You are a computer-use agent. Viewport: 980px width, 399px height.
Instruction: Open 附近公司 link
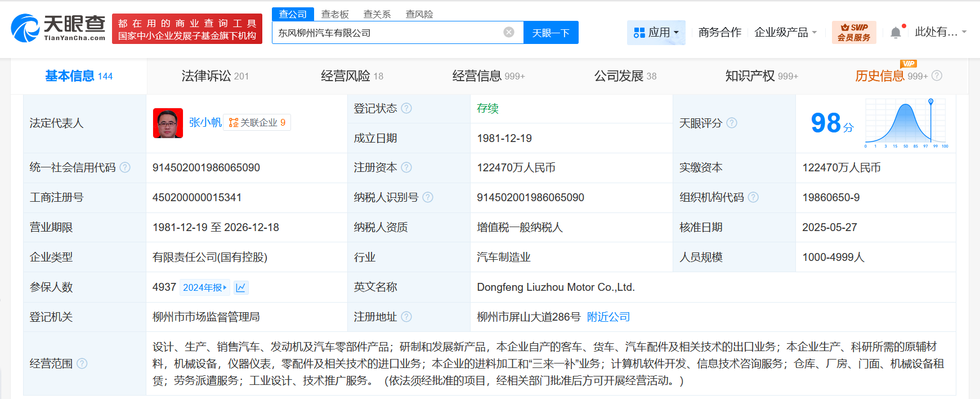point(608,317)
